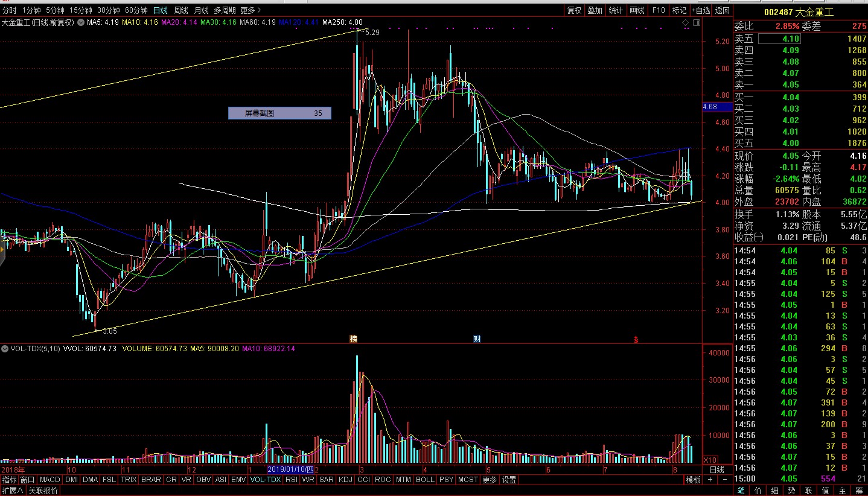Select the KDJ indicator
Image resolution: width=868 pixels, height=496 pixels.
point(345,480)
